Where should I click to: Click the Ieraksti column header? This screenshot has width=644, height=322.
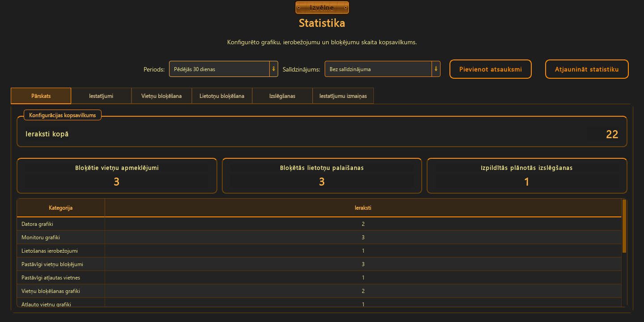coord(363,208)
